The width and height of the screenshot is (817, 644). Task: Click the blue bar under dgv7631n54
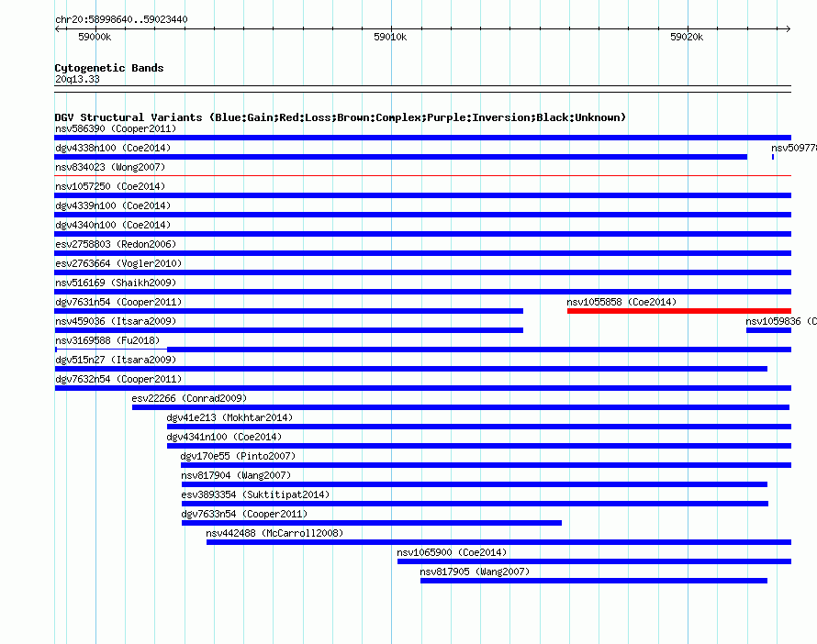point(288,311)
